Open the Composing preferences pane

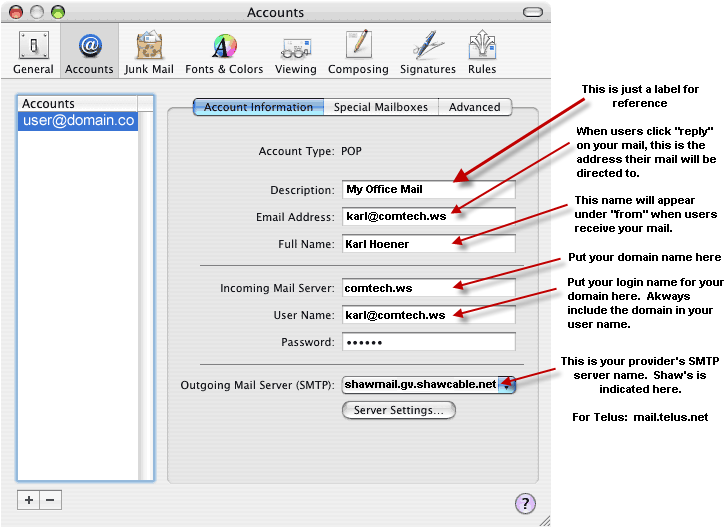(x=358, y=51)
